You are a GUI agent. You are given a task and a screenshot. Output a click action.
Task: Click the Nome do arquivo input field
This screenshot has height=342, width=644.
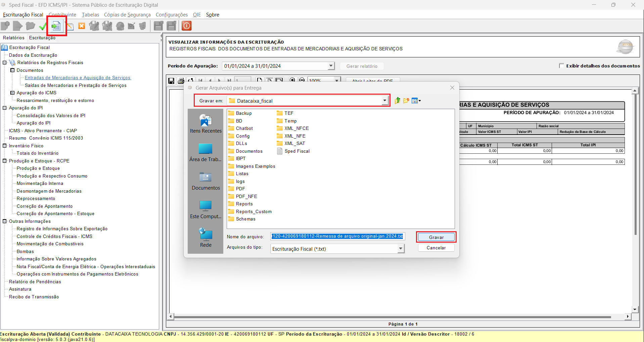point(337,236)
